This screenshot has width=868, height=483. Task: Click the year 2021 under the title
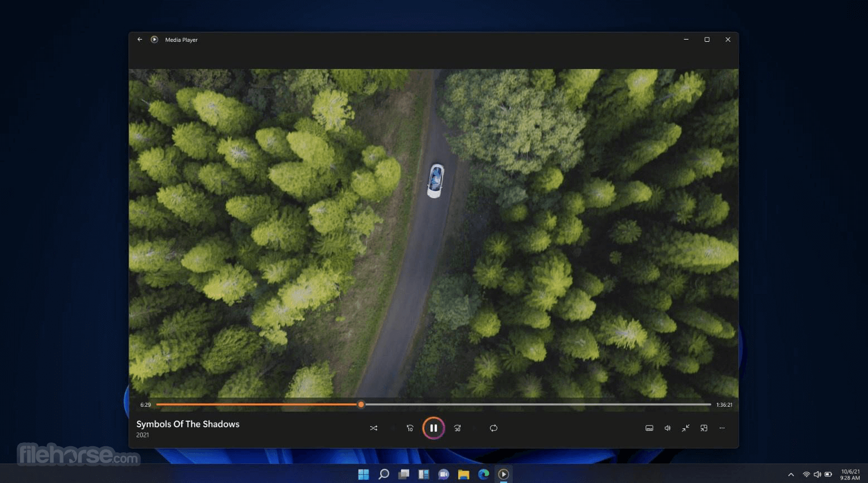143,435
